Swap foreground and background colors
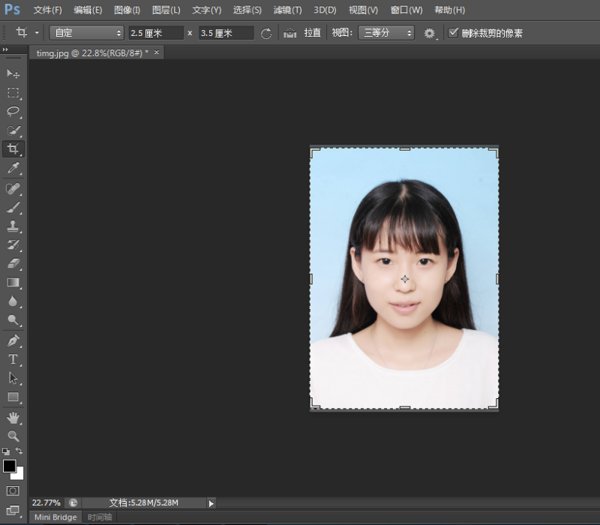Image resolution: width=600 pixels, height=525 pixels. 19,451
